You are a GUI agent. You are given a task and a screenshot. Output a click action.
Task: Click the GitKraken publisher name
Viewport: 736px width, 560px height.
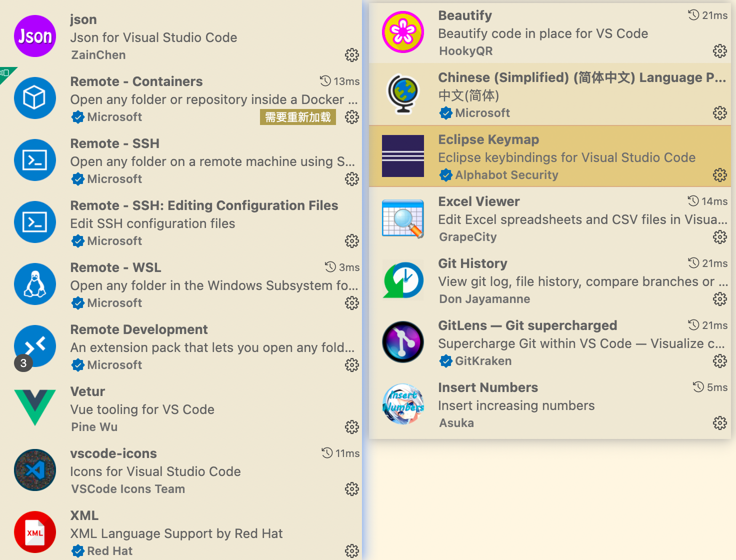click(483, 361)
